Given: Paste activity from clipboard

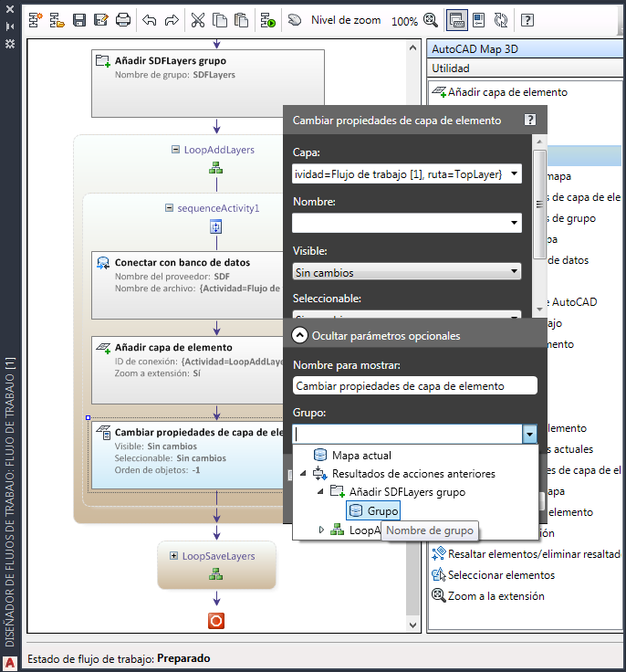Looking at the screenshot, I should click(242, 20).
